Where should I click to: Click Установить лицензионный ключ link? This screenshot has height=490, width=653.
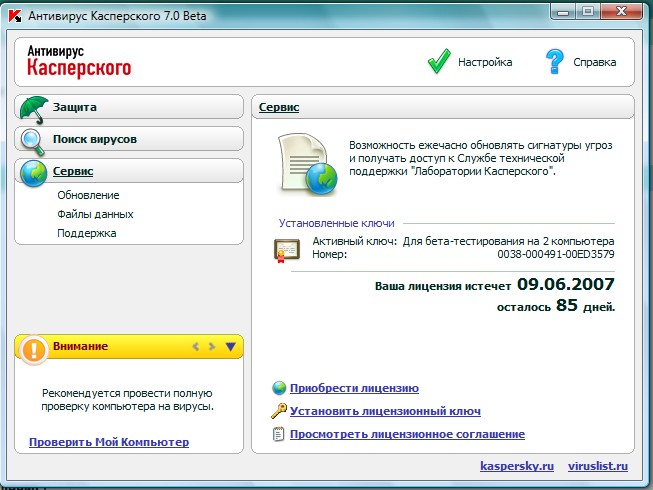click(385, 411)
